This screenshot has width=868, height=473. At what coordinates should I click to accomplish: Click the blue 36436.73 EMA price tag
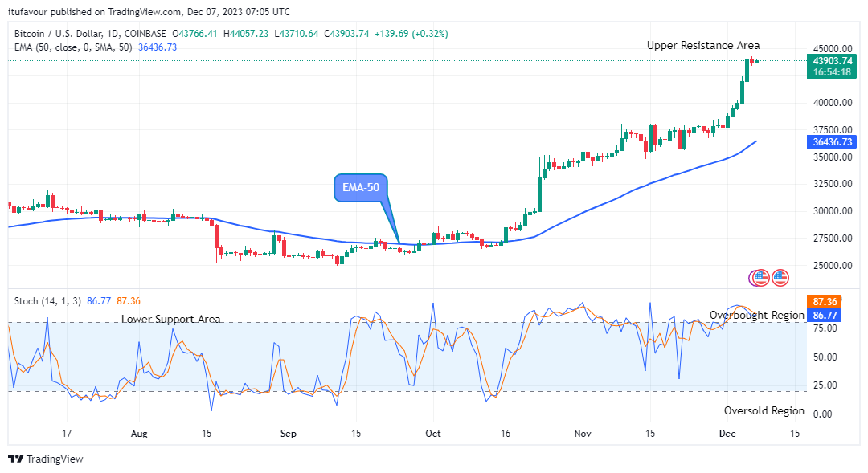point(832,141)
